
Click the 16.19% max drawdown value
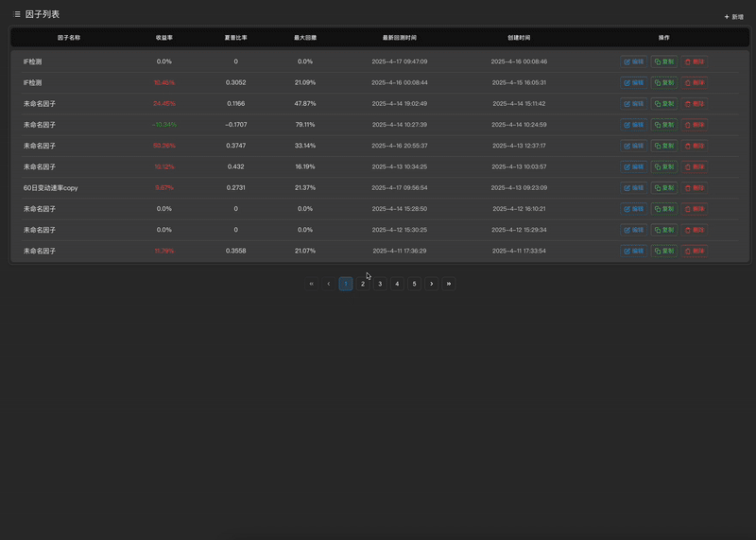tap(305, 166)
